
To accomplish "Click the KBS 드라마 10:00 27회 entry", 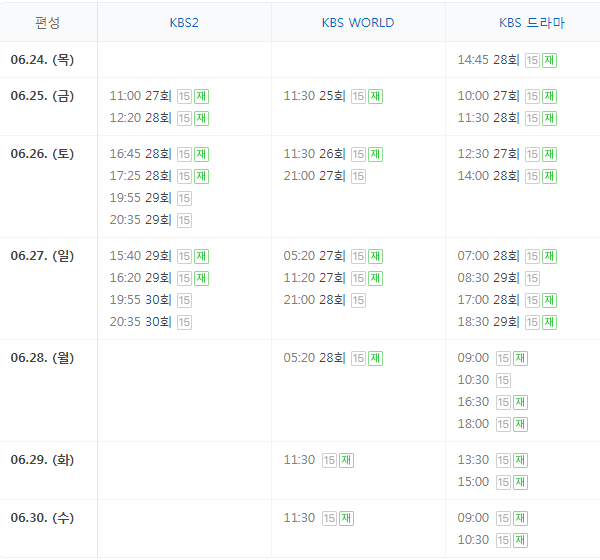I will point(488,96).
